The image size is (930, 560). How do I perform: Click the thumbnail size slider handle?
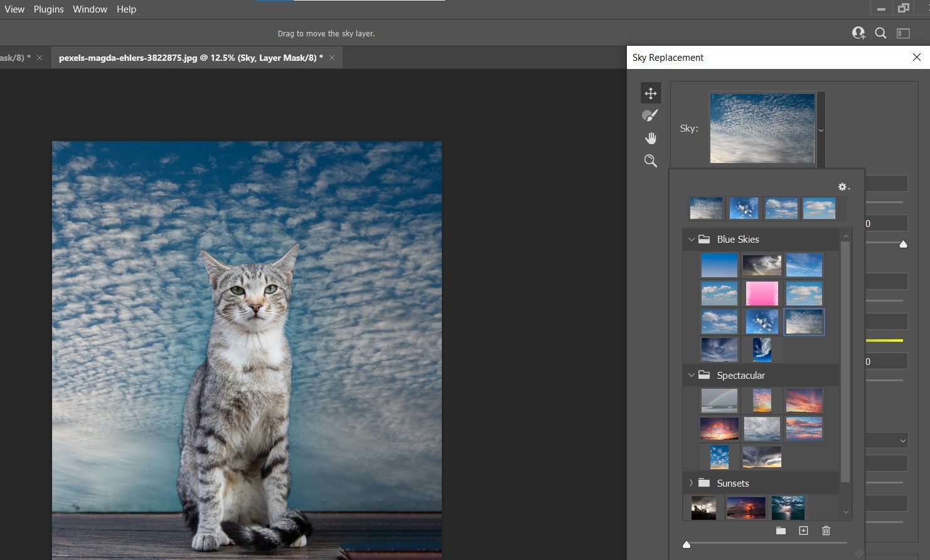(x=687, y=544)
